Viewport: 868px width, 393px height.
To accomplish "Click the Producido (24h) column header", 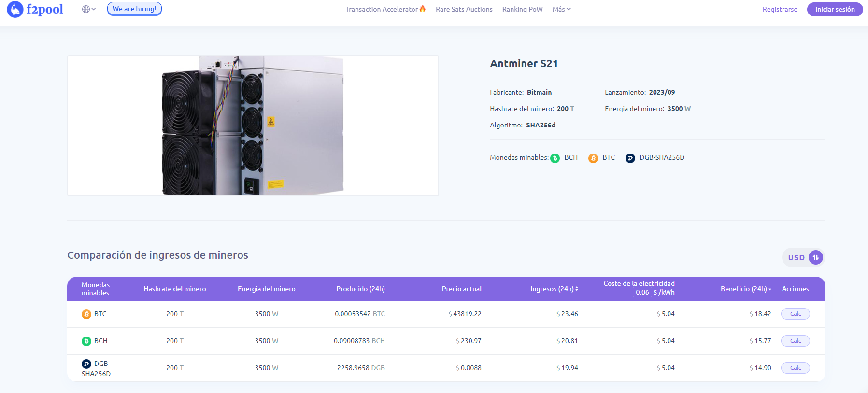I will click(360, 289).
